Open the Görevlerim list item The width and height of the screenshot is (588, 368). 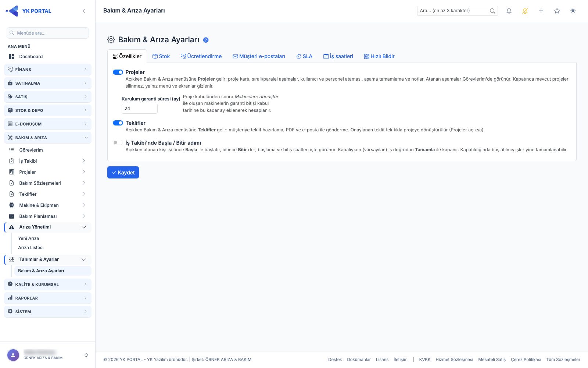point(48,150)
